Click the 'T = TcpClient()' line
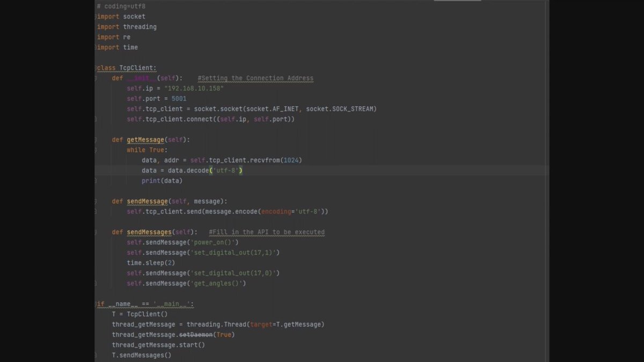Image resolution: width=644 pixels, height=362 pixels. pyautogui.click(x=140, y=314)
